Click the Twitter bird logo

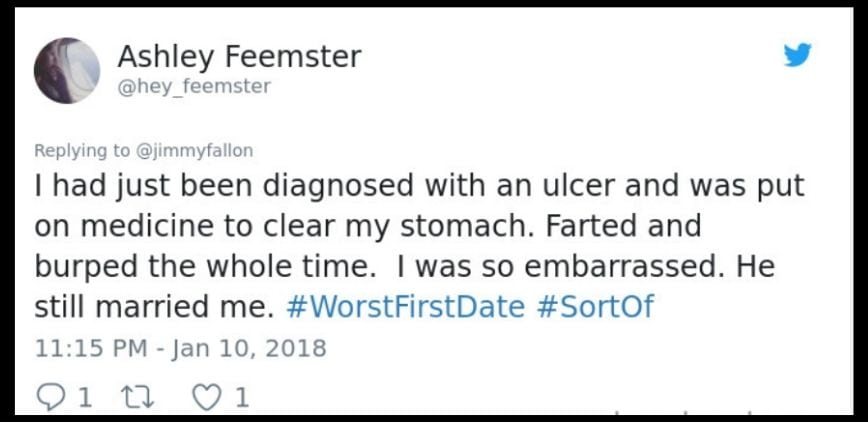tap(797, 55)
